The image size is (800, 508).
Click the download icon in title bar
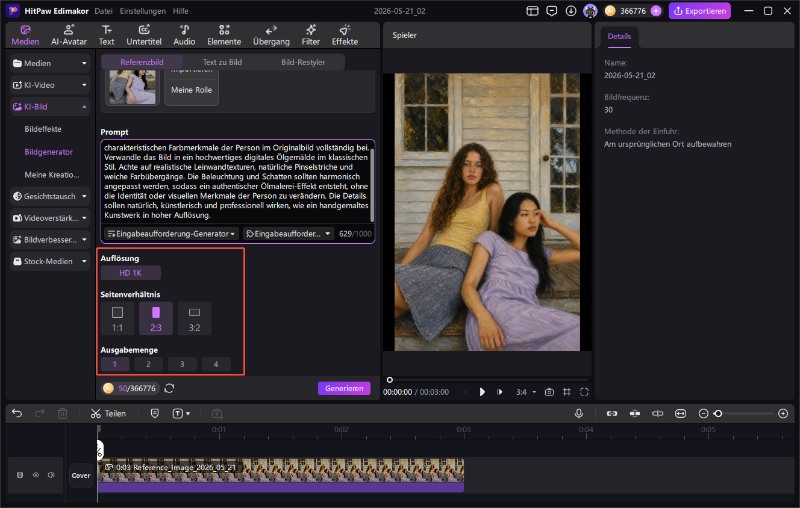pyautogui.click(x=571, y=11)
